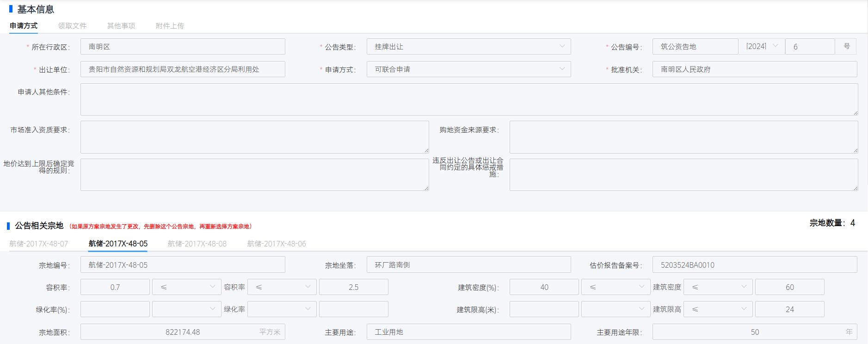Click the red parcel change warning note
Image resolution: width=868 pixels, height=344 pixels.
[161, 227]
